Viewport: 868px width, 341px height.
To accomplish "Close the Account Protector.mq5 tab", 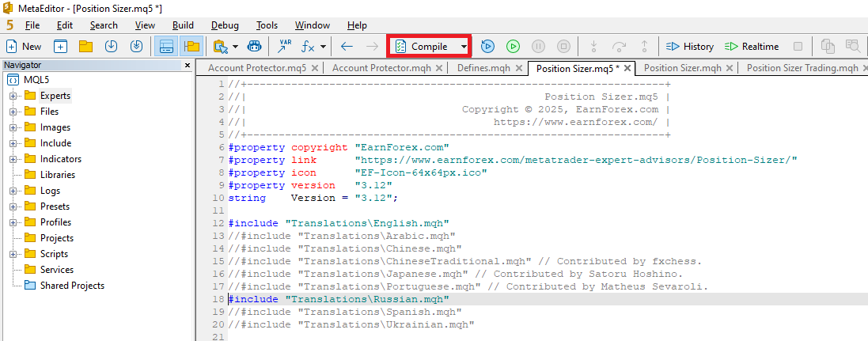I will click(315, 68).
